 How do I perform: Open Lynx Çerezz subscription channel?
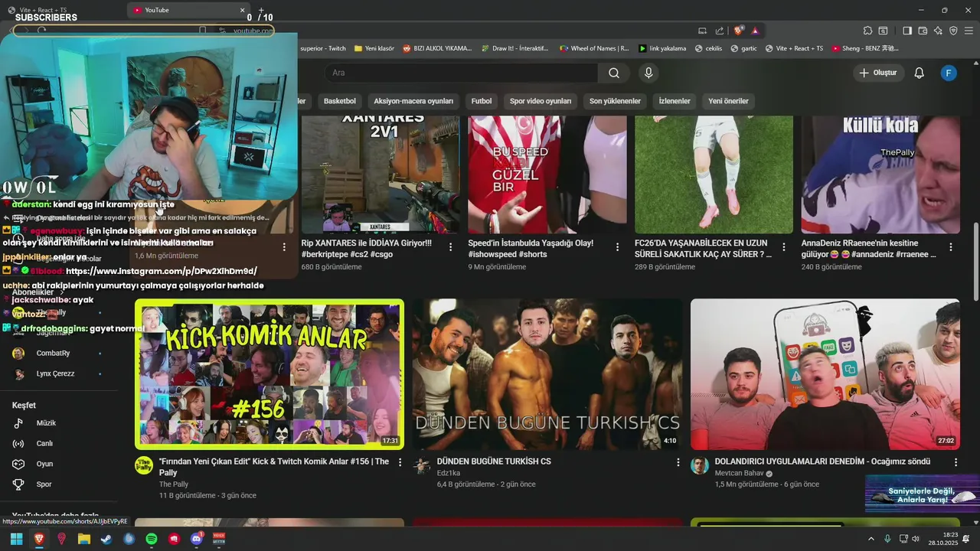[x=55, y=373]
